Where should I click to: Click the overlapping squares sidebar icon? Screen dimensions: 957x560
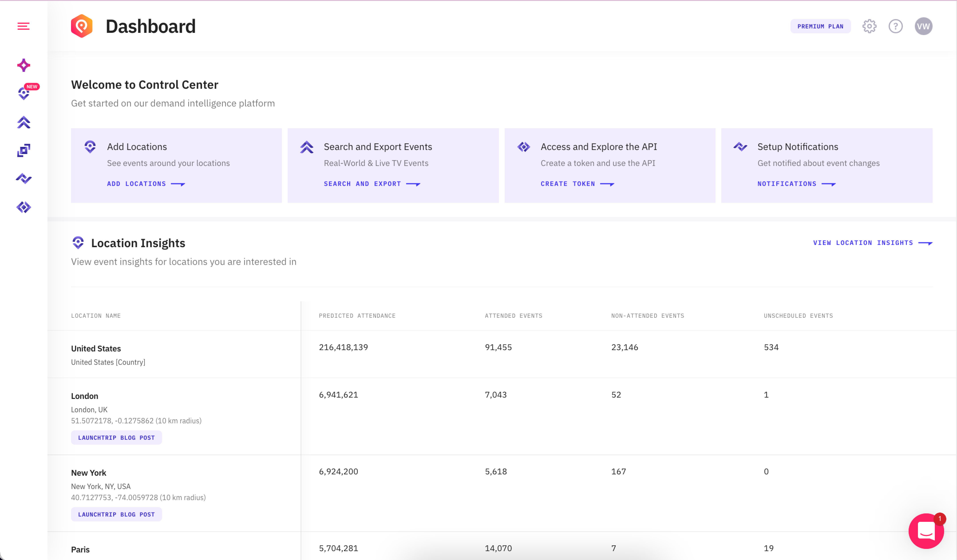click(24, 150)
